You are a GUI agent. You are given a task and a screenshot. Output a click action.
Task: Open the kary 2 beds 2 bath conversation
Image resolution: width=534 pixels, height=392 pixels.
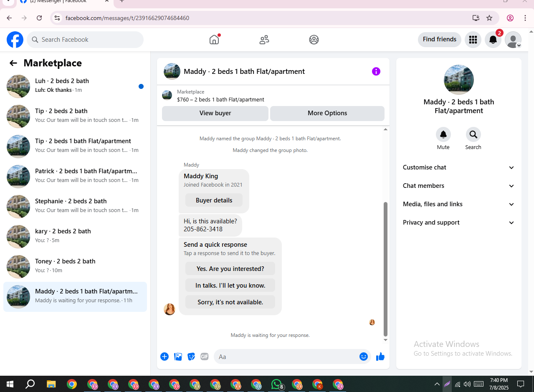75,237
